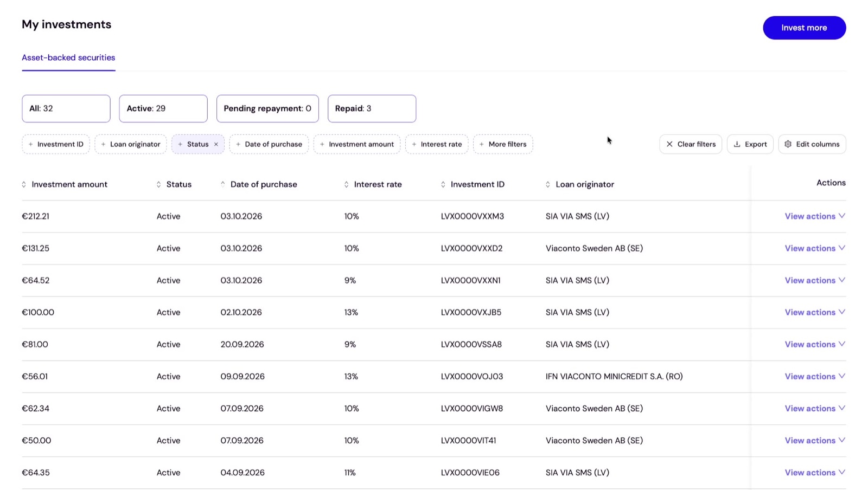Click the download icon in Export
Screen dimensions: 868x490
(737, 144)
